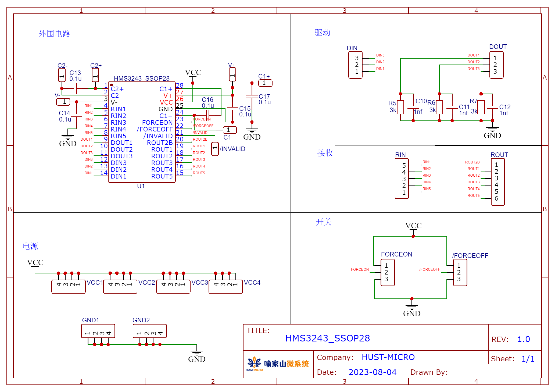Click the red FORCEON net label in switch section
This screenshot has height=392, width=555.
click(x=360, y=269)
